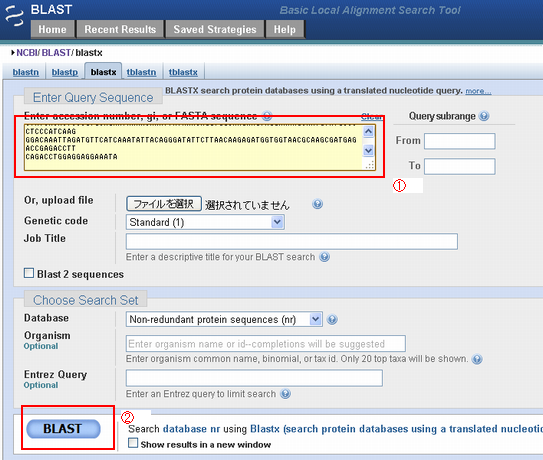Open help icon for Job Title description
Screen dimensions: 543x460
[x=324, y=257]
